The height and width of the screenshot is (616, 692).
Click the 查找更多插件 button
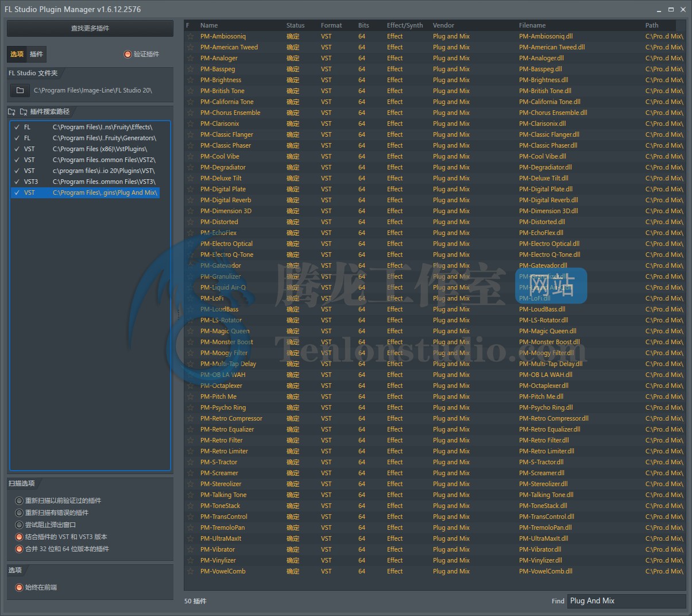(90, 28)
